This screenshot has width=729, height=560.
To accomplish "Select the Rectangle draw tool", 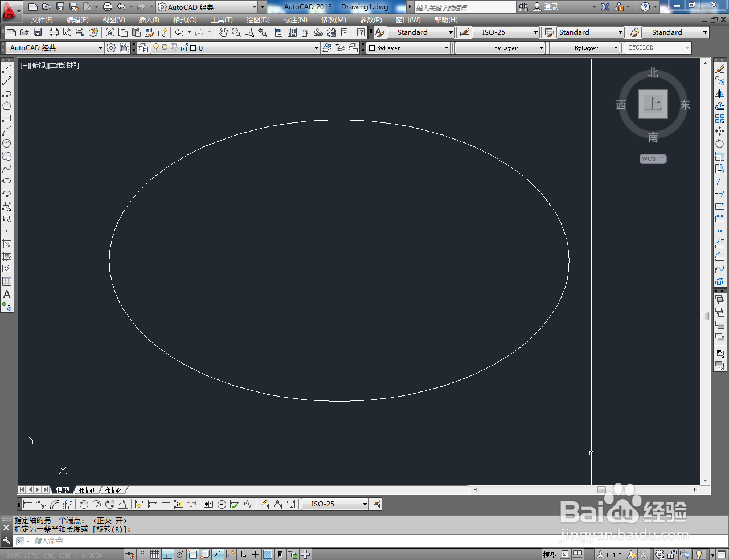I will [x=7, y=118].
